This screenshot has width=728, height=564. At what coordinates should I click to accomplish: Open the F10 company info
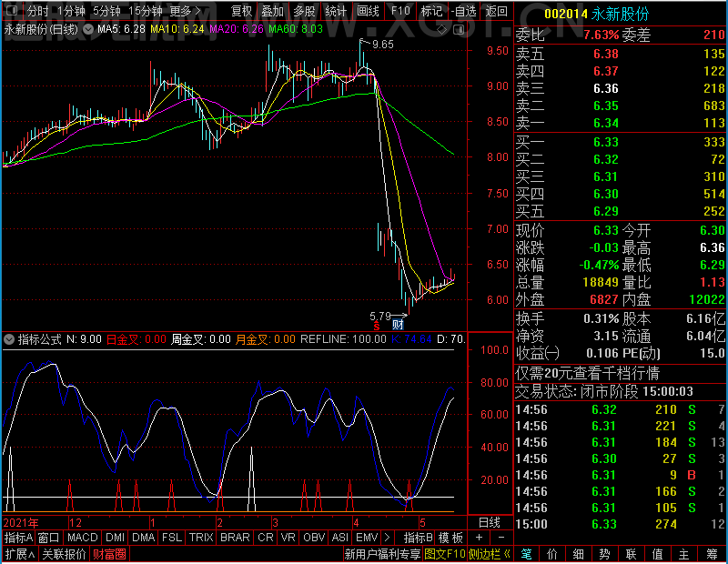[400, 11]
